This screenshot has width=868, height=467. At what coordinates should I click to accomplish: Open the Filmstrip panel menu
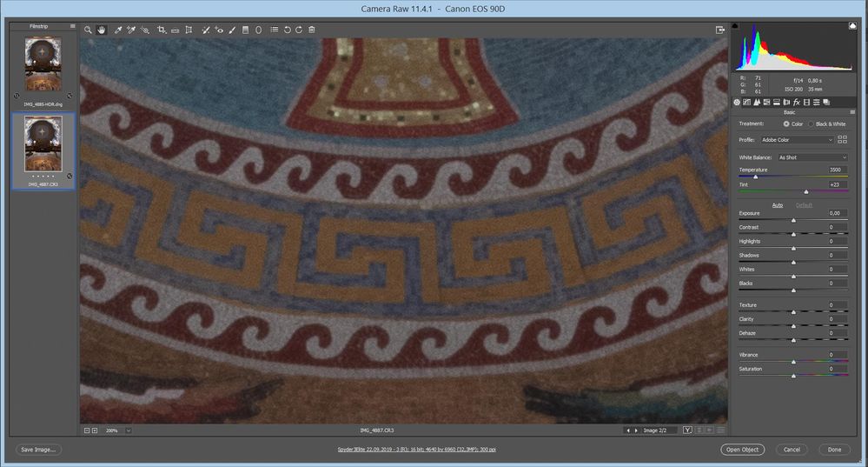click(72, 26)
